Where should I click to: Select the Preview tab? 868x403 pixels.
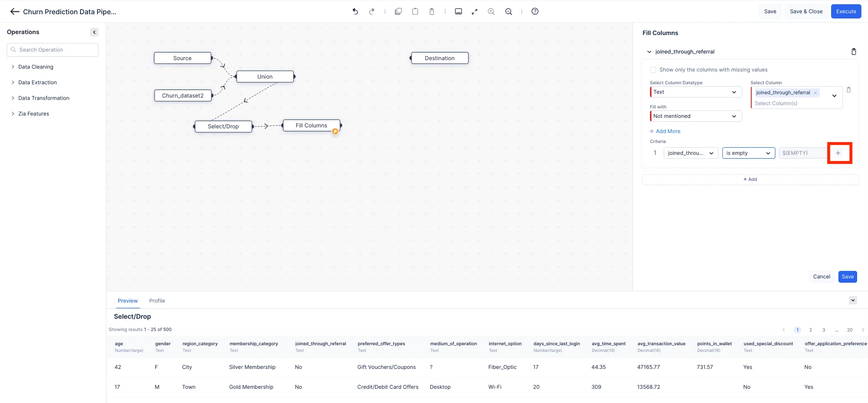coord(128,301)
